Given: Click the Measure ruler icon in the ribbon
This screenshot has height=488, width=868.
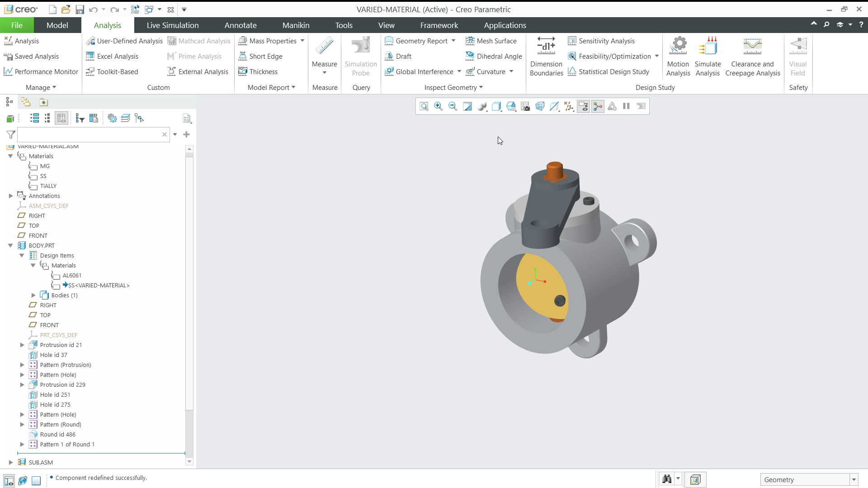Looking at the screenshot, I should coord(325,46).
